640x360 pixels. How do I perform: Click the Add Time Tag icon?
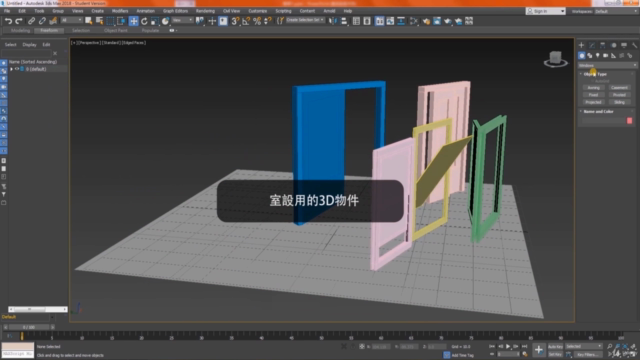pyautogui.click(x=447, y=355)
